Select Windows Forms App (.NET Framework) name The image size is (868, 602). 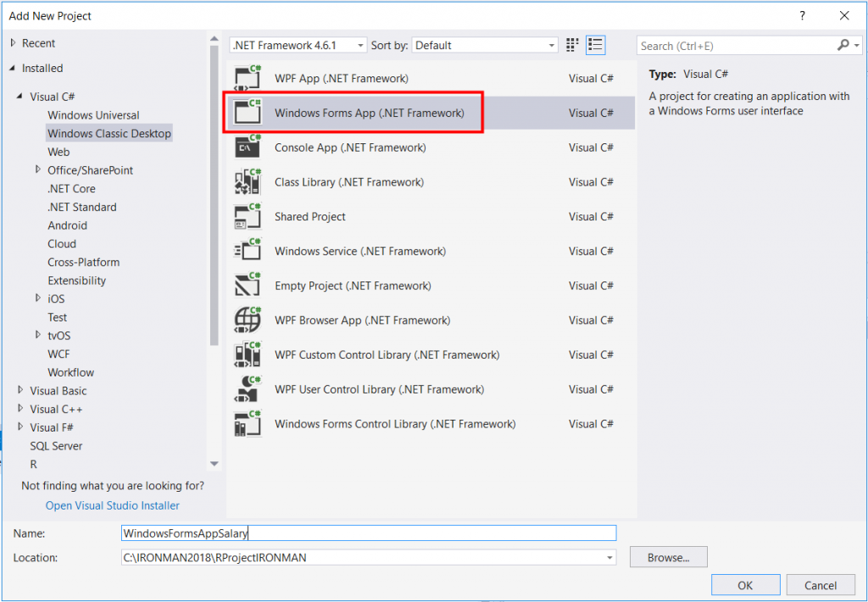370,113
